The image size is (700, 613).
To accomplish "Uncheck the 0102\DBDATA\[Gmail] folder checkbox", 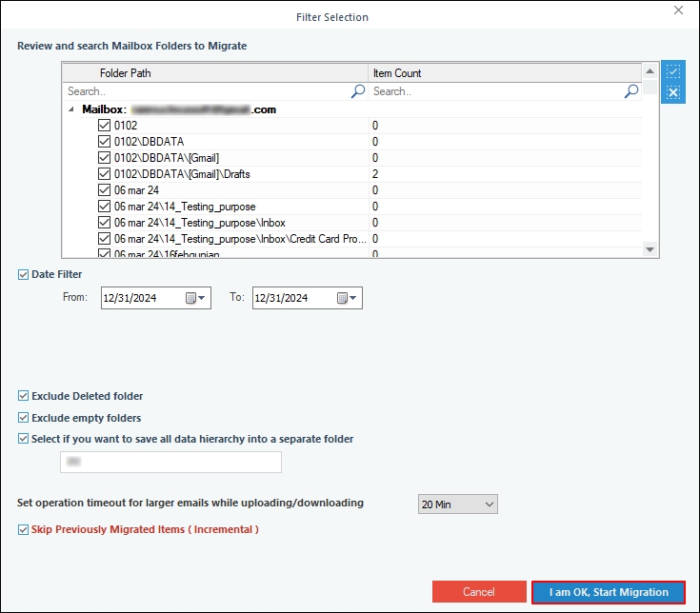I will [104, 157].
